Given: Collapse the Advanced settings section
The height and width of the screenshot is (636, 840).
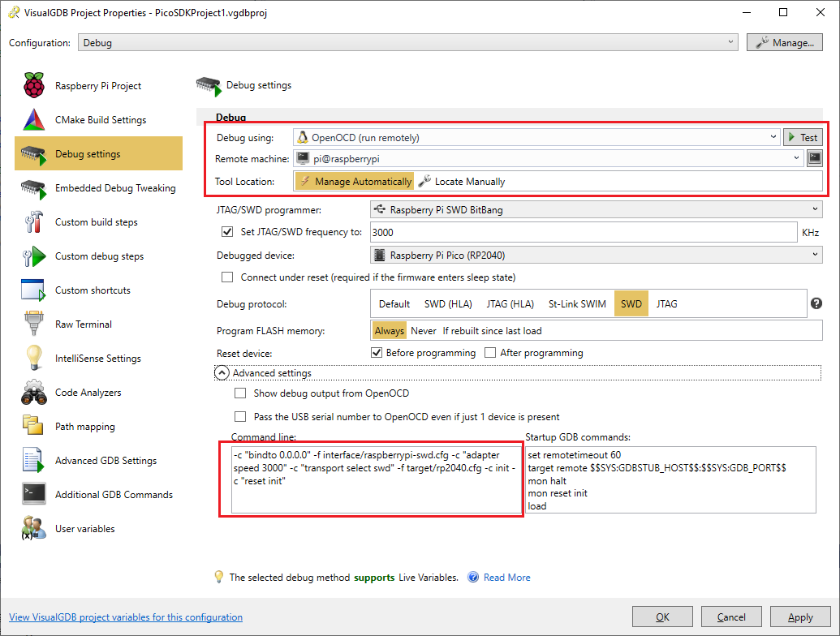Looking at the screenshot, I should click(222, 372).
